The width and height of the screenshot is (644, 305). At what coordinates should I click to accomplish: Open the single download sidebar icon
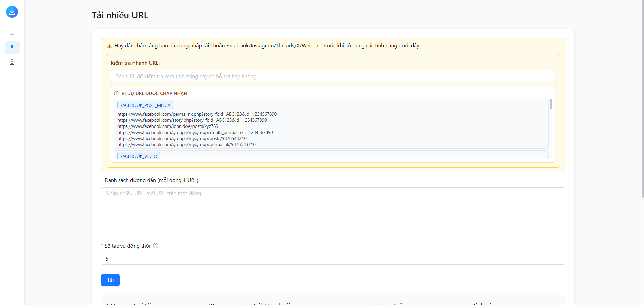(12, 32)
